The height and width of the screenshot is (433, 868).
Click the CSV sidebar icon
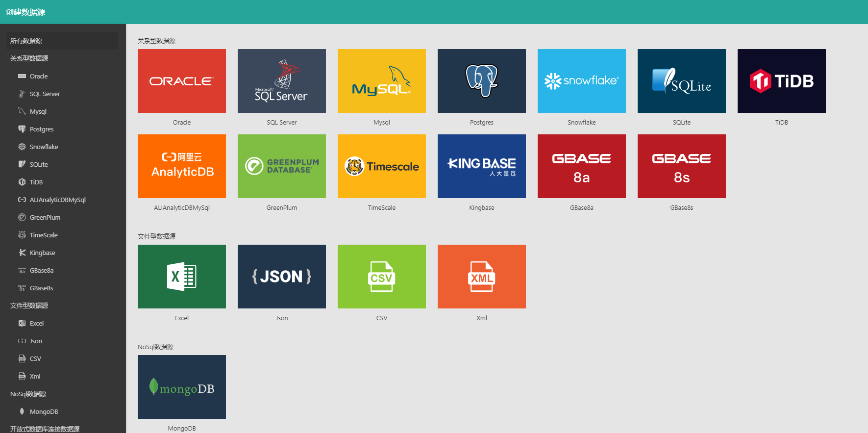tap(22, 358)
